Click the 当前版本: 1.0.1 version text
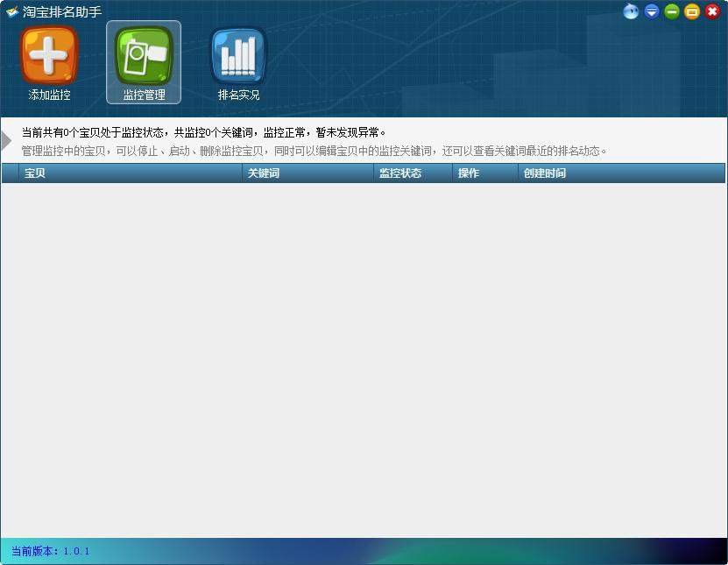Screen dimensions: 728x565 coord(51,551)
